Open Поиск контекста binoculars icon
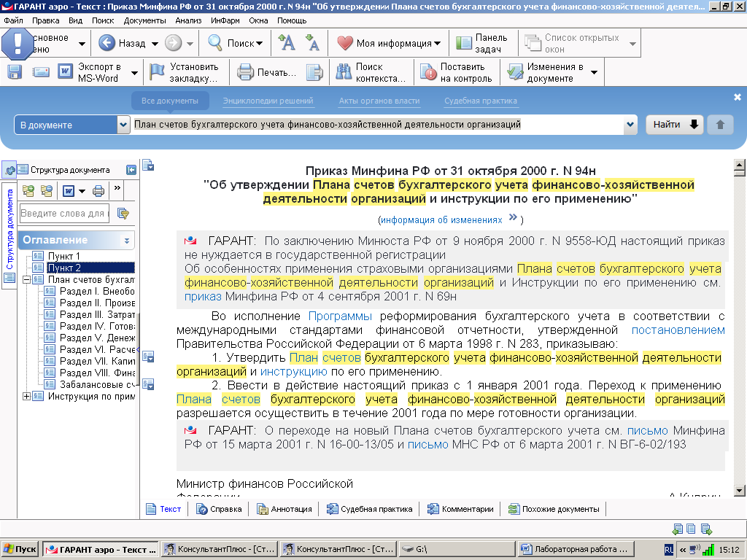Viewport: 747px width, 560px height. [x=344, y=72]
